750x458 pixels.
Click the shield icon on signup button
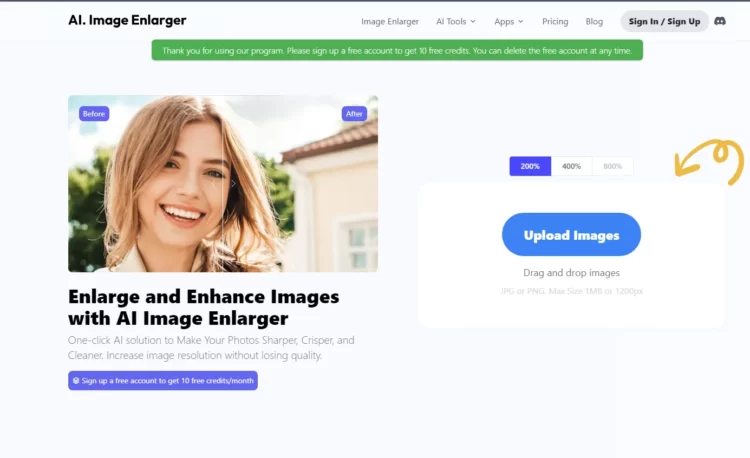(x=76, y=381)
